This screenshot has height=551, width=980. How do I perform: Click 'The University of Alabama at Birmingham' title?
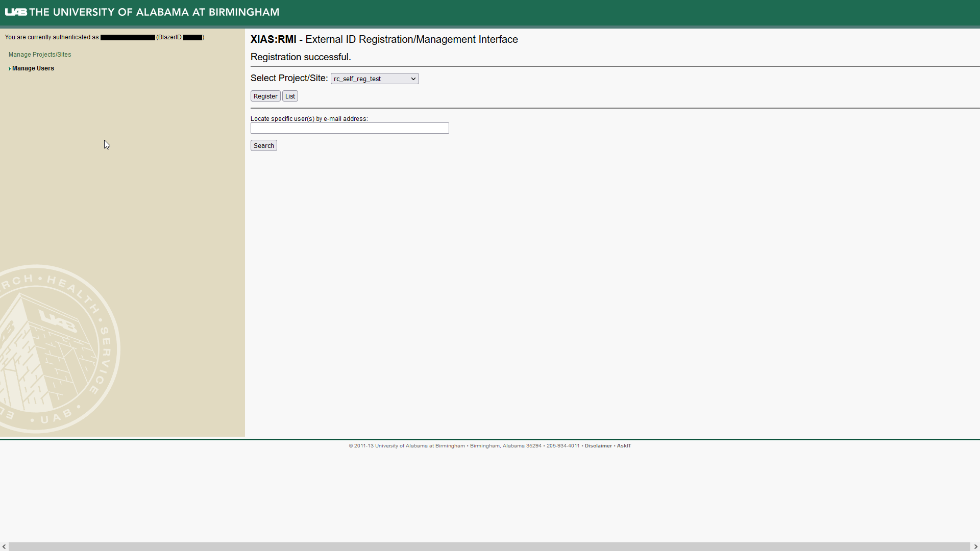click(154, 12)
